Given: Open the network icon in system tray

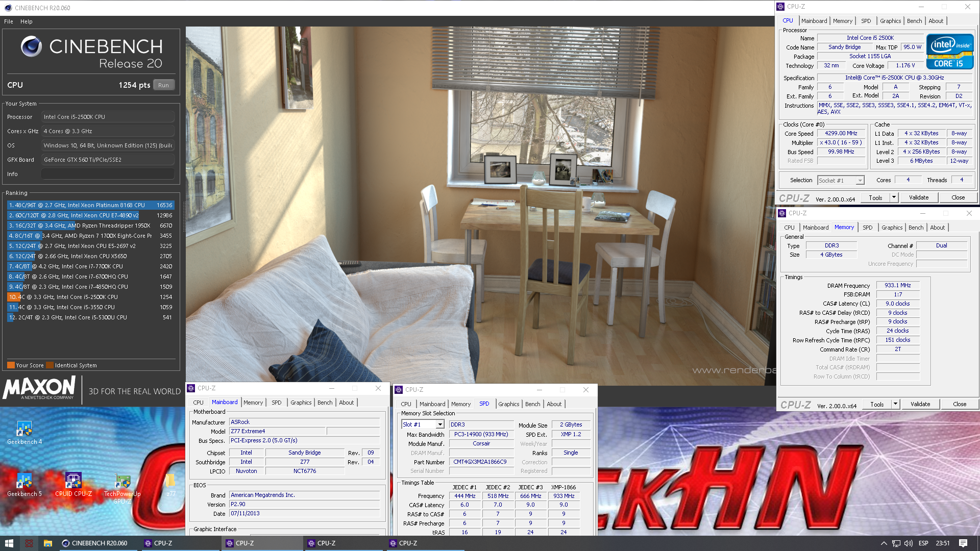Looking at the screenshot, I should 896,543.
